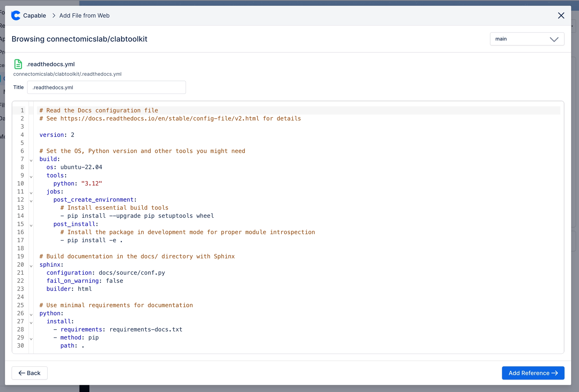Click the green .readthedocs.yml file icon

(x=18, y=64)
